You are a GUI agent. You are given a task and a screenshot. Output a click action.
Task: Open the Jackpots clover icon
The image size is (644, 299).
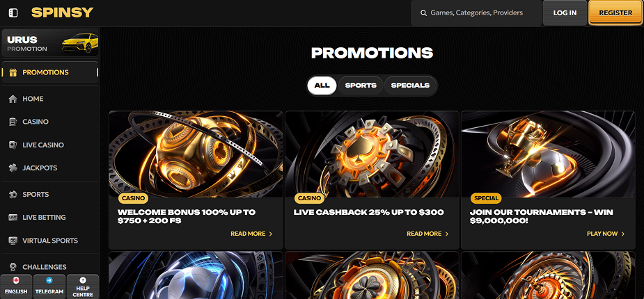13,168
